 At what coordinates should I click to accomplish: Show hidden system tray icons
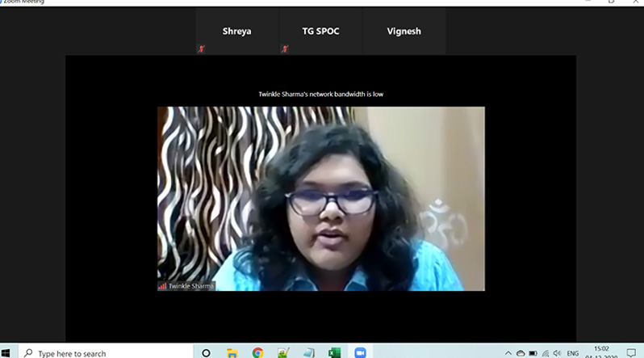pyautogui.click(x=508, y=353)
